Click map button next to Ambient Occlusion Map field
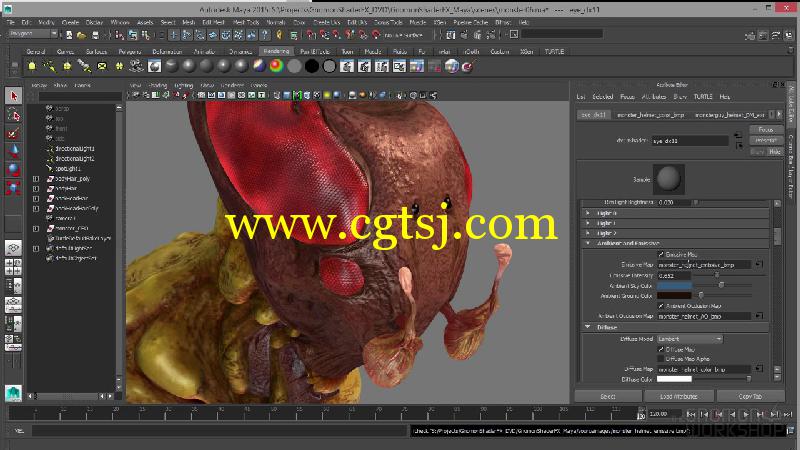The height and width of the screenshot is (450, 800). [759, 316]
